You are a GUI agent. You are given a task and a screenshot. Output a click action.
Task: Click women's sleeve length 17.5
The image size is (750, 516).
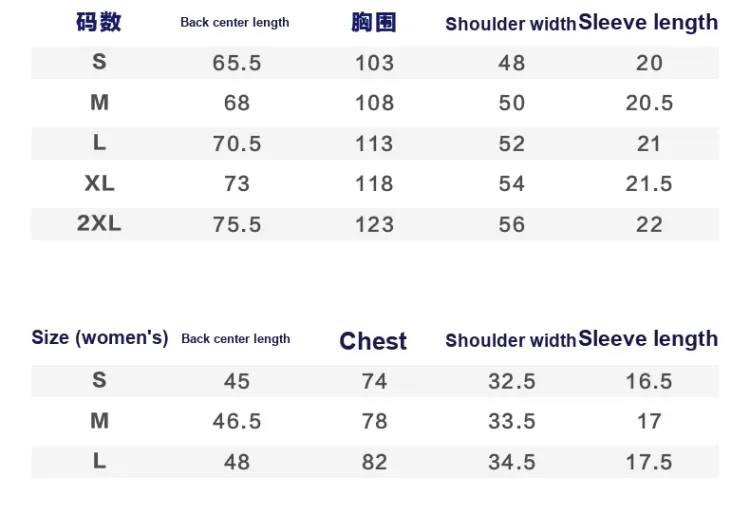pos(649,462)
